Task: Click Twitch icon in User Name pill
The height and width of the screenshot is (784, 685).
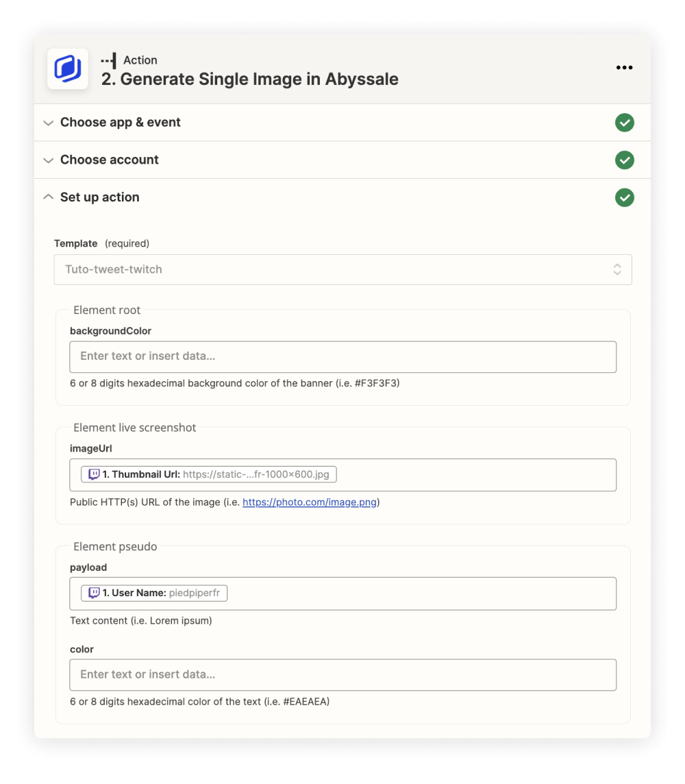Action: point(94,593)
